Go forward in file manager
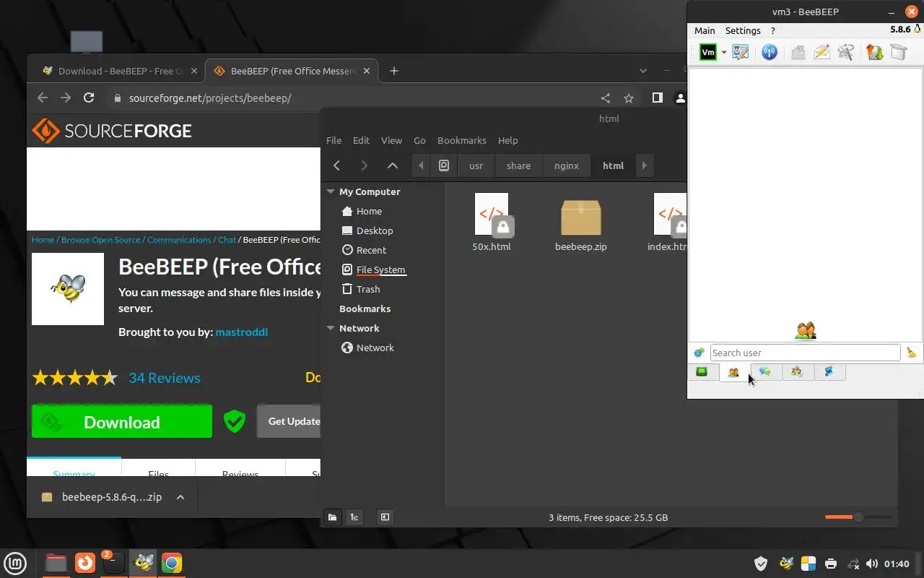Screen dimensions: 924x578 click(364, 165)
